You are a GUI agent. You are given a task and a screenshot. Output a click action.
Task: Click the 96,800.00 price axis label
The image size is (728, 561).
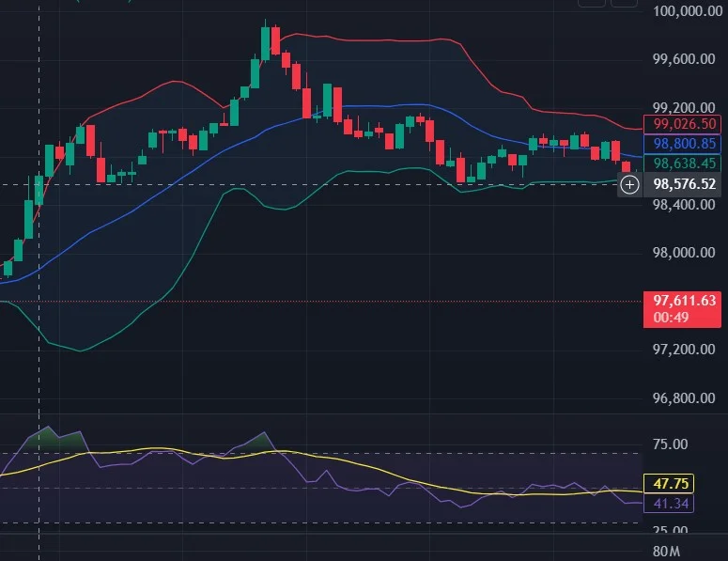(684, 398)
